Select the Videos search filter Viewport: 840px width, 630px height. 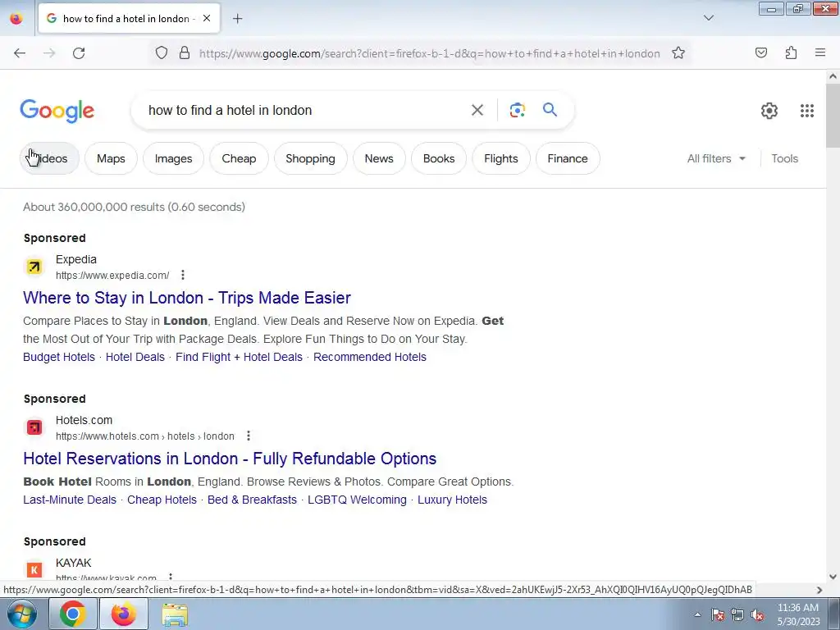(49, 158)
